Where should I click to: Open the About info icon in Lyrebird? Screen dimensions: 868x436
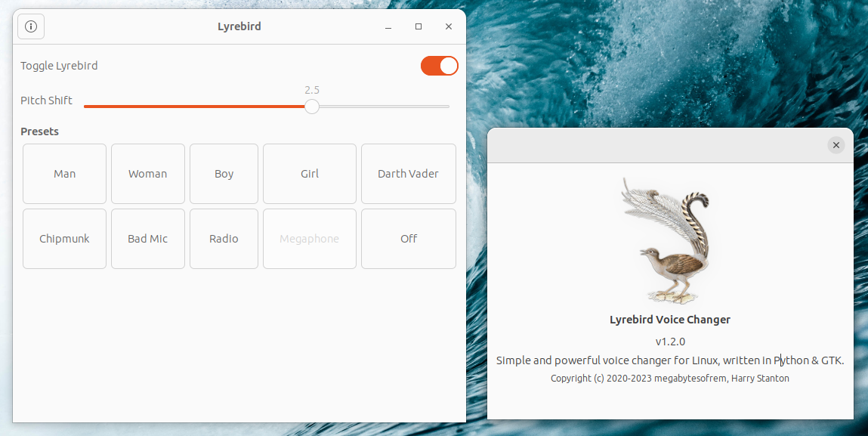(31, 26)
